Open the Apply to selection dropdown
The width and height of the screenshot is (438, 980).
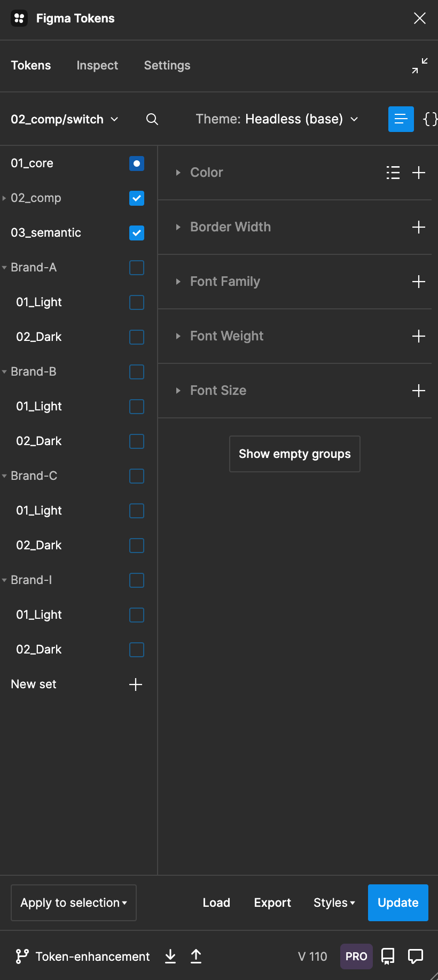pos(74,903)
